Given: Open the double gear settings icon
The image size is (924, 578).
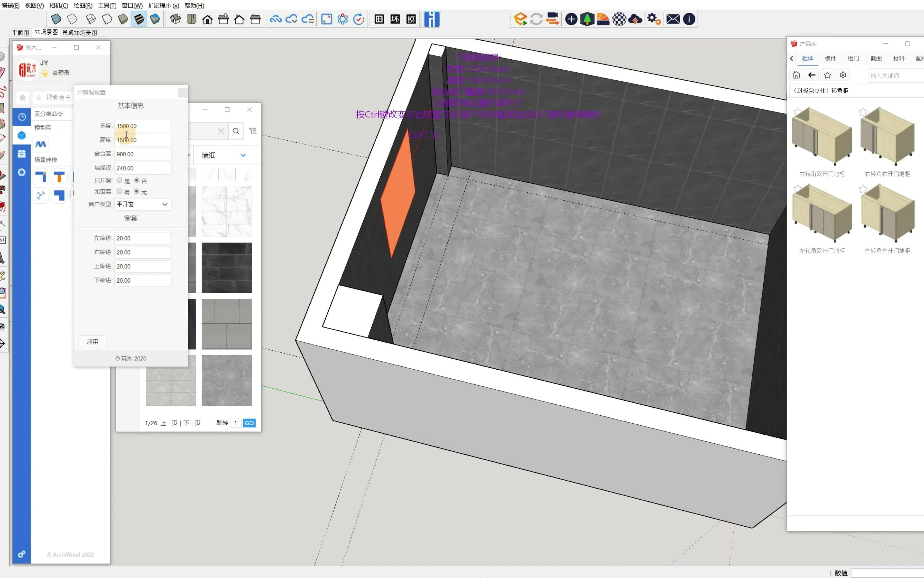Looking at the screenshot, I should point(654,19).
